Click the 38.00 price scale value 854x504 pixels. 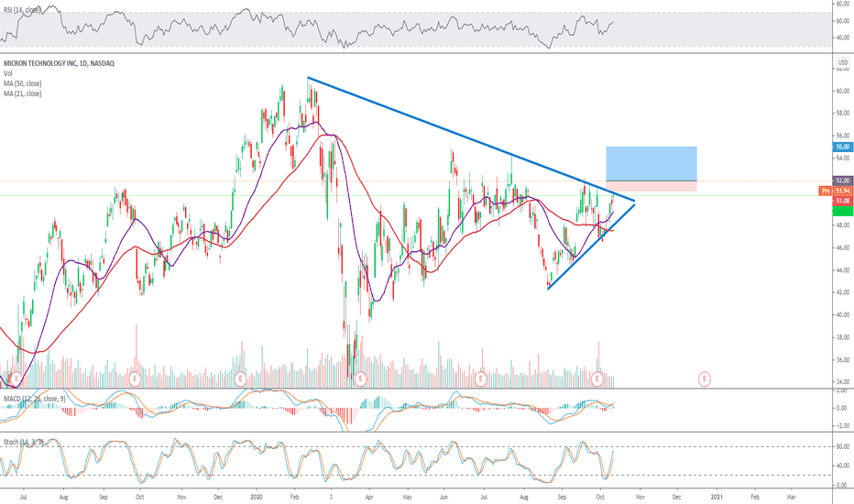click(843, 337)
